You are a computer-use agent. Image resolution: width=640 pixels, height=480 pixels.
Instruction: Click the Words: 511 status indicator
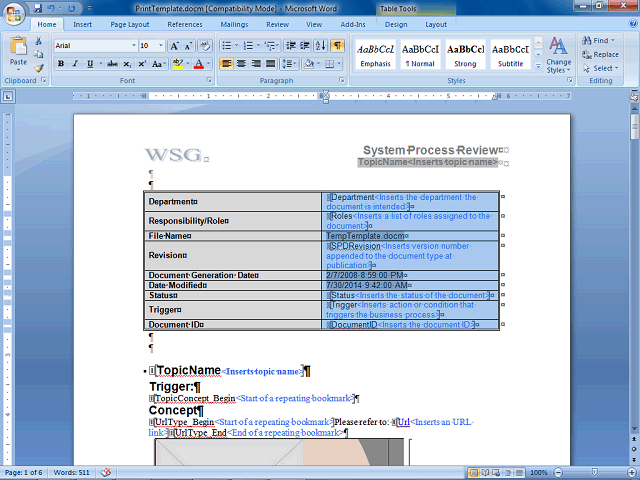tap(71, 472)
